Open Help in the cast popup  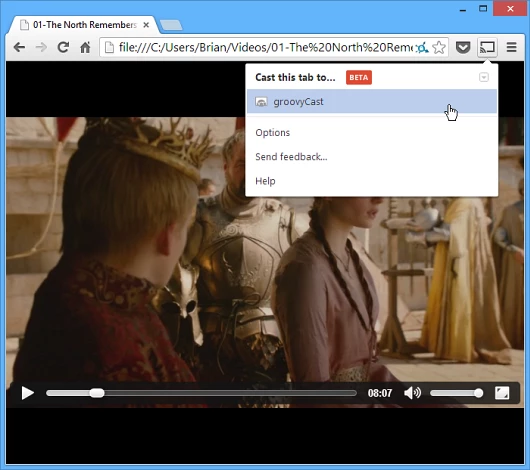[265, 181]
